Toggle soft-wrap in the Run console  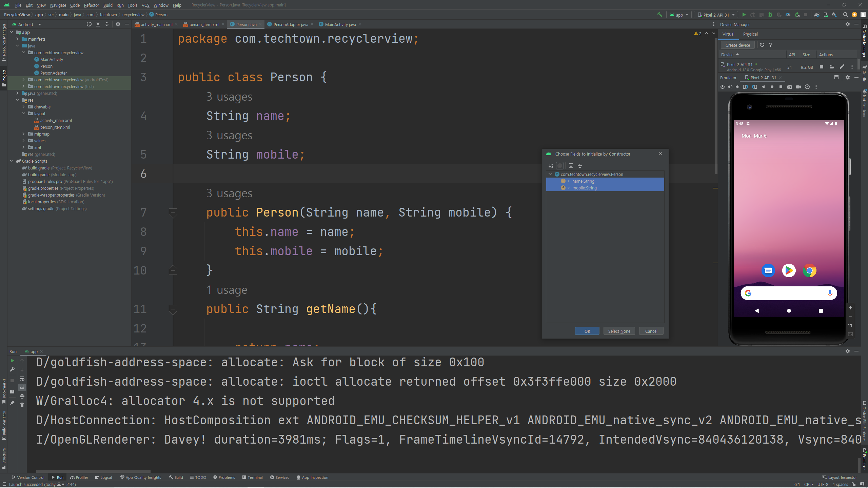(x=22, y=379)
